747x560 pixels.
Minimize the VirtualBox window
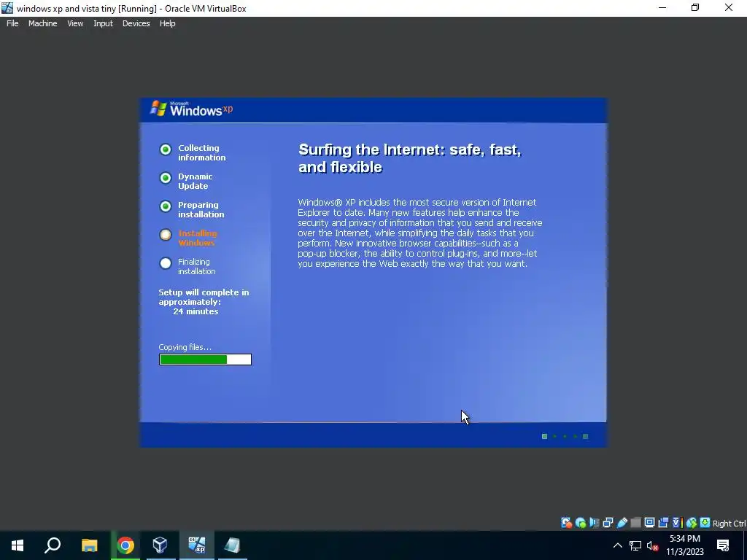click(662, 7)
